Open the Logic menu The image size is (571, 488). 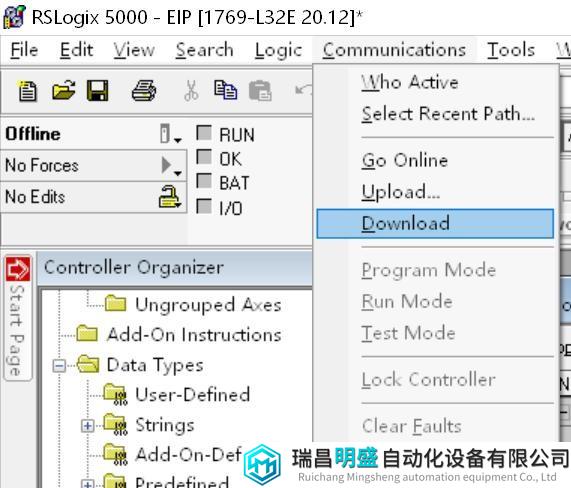tap(279, 50)
